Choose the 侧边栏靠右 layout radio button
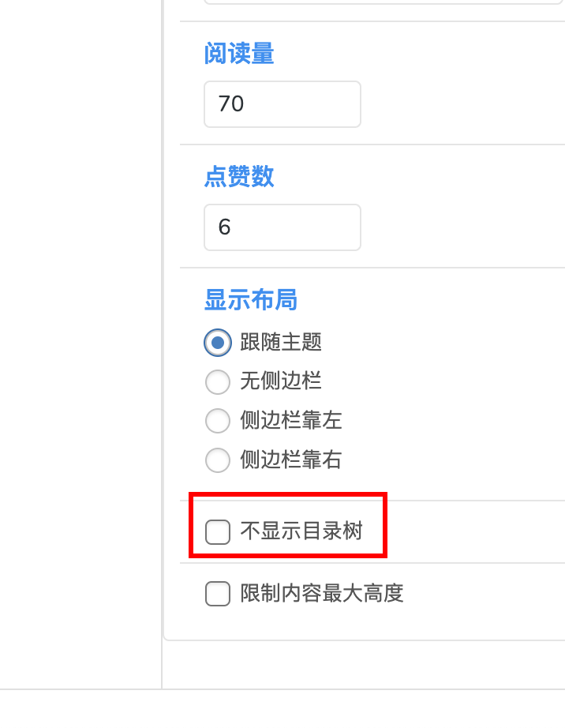This screenshot has width=565, height=728. point(218,460)
